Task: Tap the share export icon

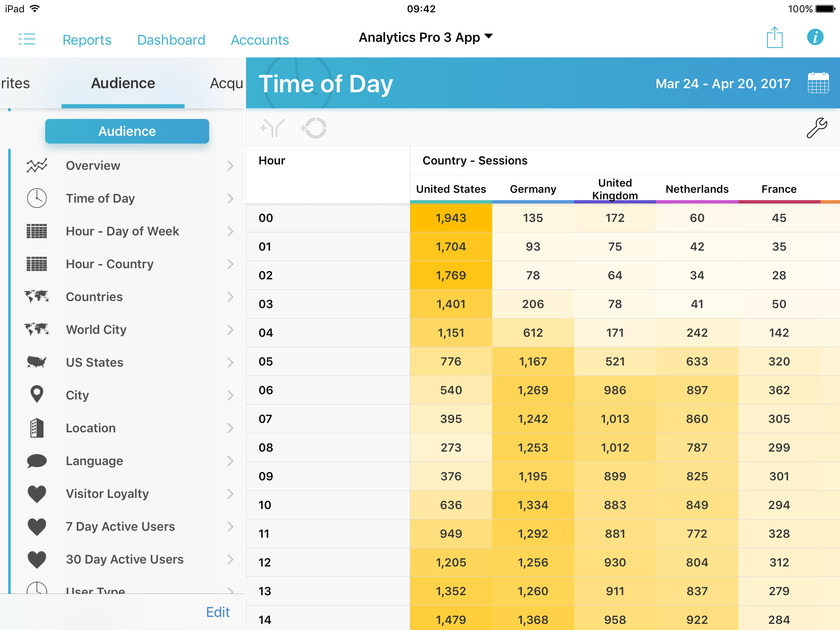Action: pos(774,38)
